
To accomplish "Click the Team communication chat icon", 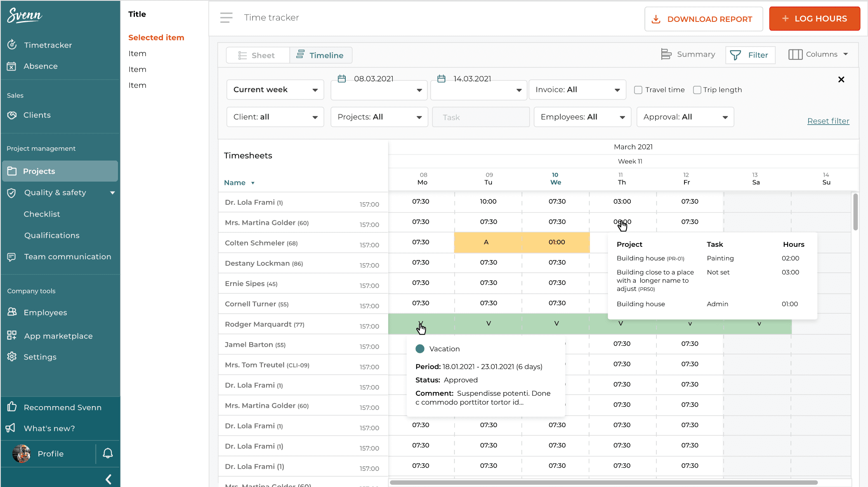I will (x=12, y=257).
